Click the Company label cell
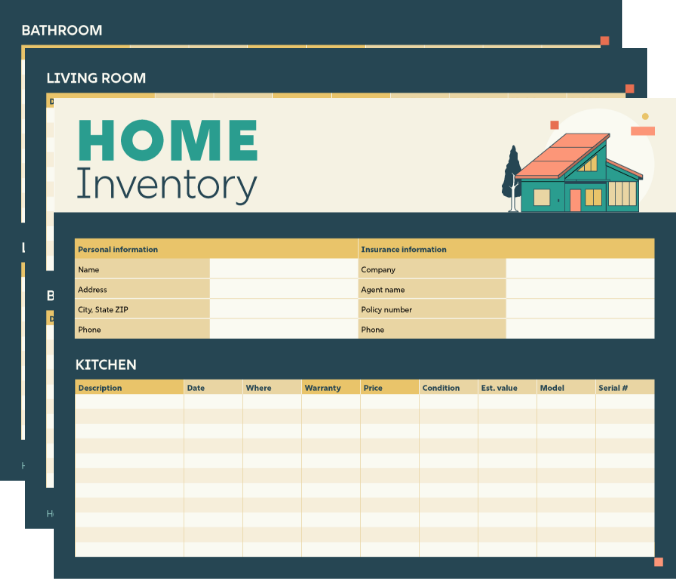This screenshot has height=579, width=676. point(432,269)
